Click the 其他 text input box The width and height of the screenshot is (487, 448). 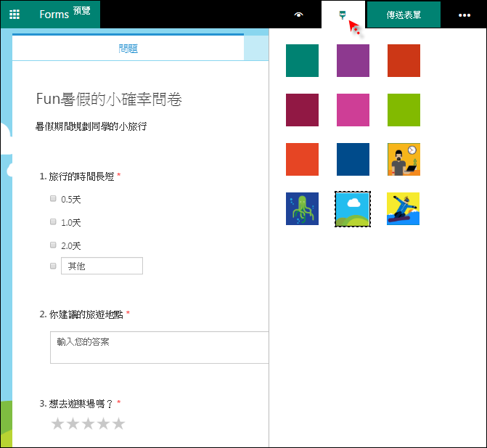102,266
